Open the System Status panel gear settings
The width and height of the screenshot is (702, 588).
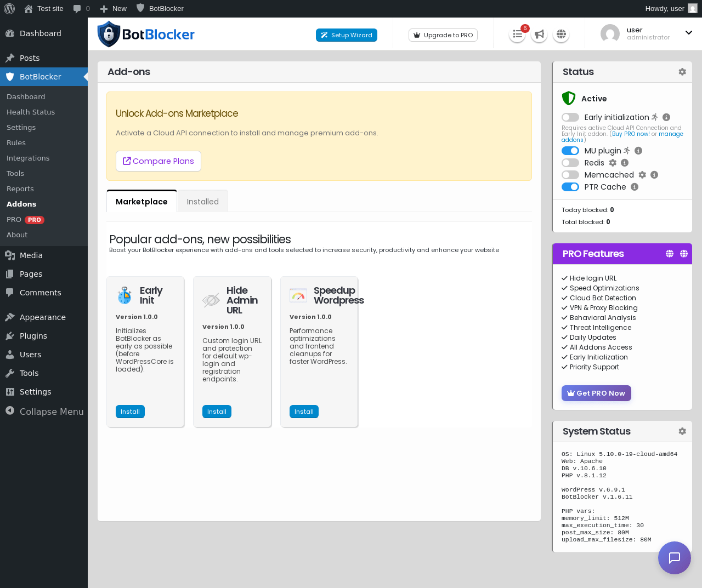click(x=682, y=431)
